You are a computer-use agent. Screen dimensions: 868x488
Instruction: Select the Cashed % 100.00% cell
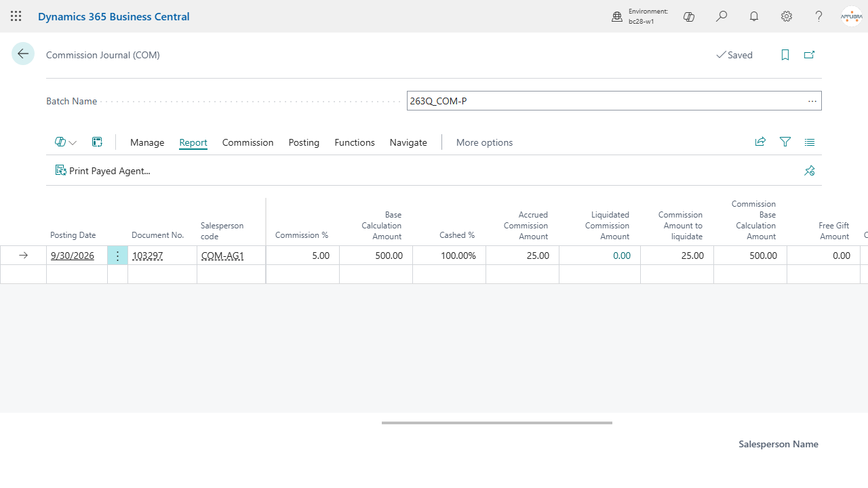[x=449, y=256]
